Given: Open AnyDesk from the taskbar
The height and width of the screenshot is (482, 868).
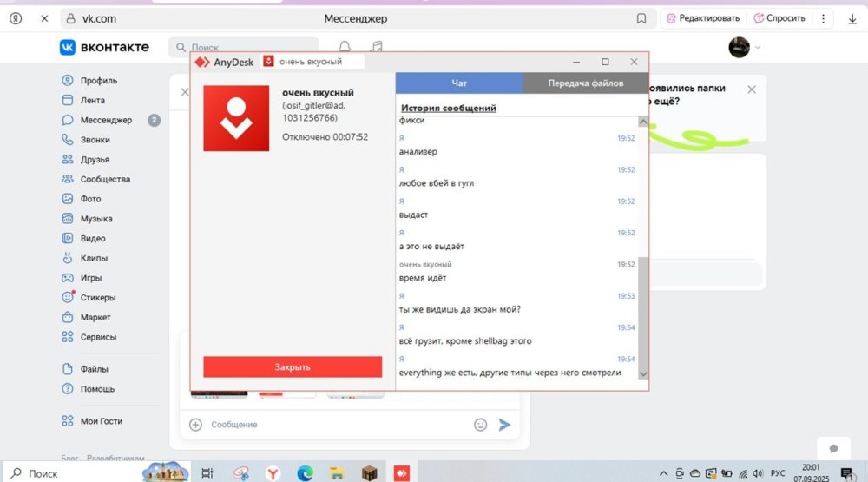Looking at the screenshot, I should pyautogui.click(x=401, y=473).
